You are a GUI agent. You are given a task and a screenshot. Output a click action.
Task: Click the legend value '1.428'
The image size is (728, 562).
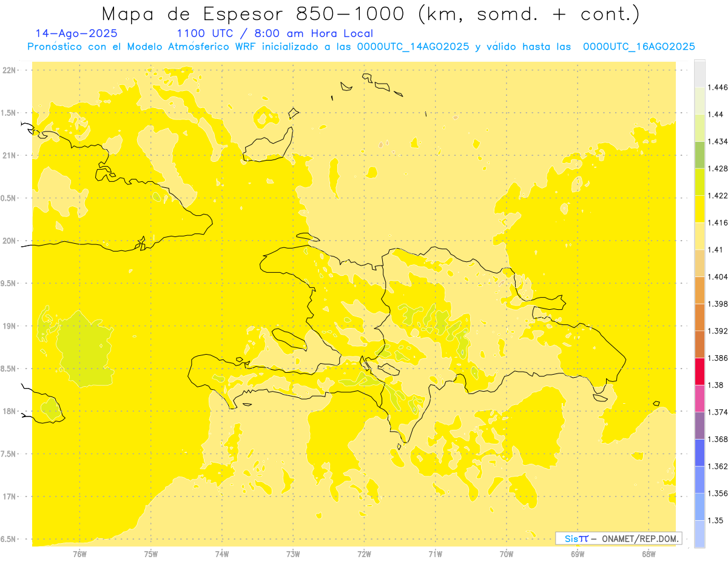718,169
